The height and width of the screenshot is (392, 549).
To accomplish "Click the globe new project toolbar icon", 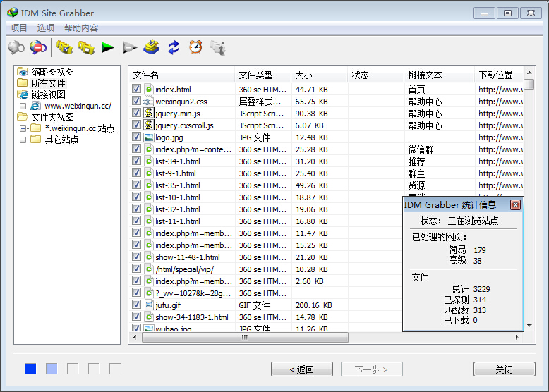I will (x=16, y=47).
